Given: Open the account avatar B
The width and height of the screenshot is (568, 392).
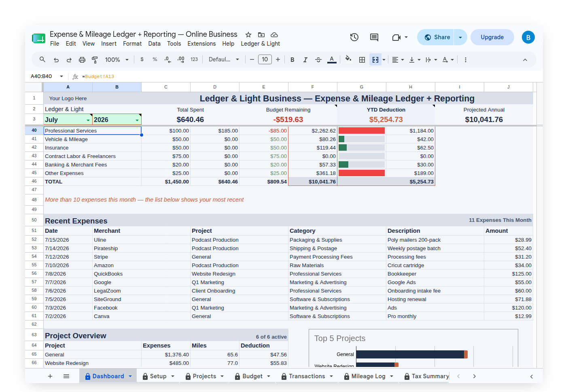Looking at the screenshot, I should click(528, 37).
